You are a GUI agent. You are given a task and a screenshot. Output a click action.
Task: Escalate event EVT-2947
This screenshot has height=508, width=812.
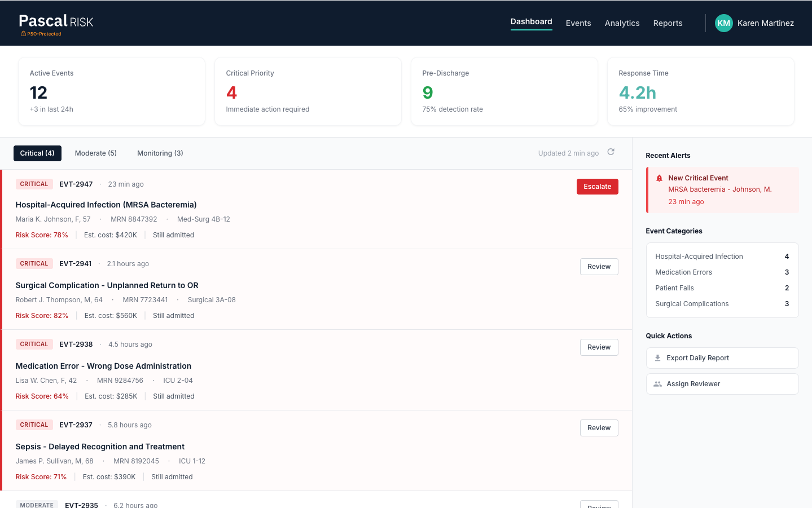pos(598,187)
